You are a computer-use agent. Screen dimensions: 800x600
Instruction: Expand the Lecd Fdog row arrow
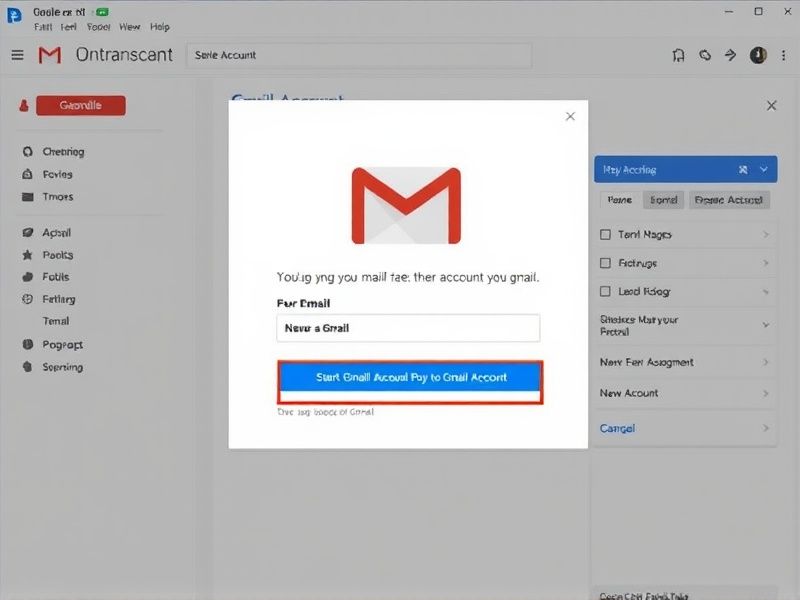(x=766, y=292)
